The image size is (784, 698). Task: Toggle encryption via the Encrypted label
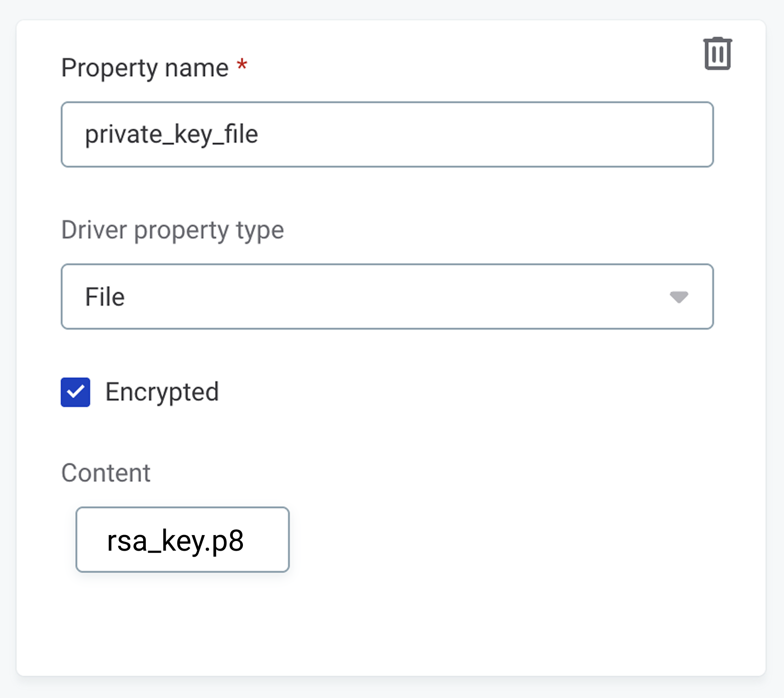(162, 392)
